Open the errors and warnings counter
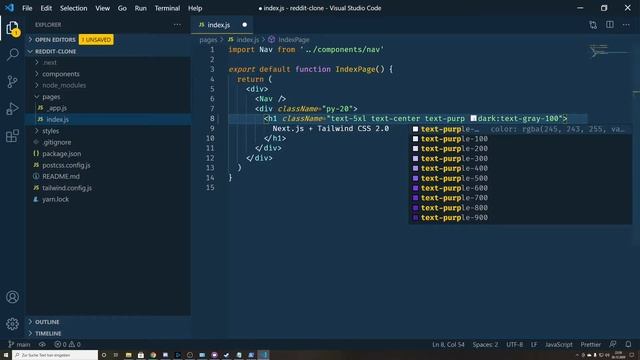 click(67, 344)
